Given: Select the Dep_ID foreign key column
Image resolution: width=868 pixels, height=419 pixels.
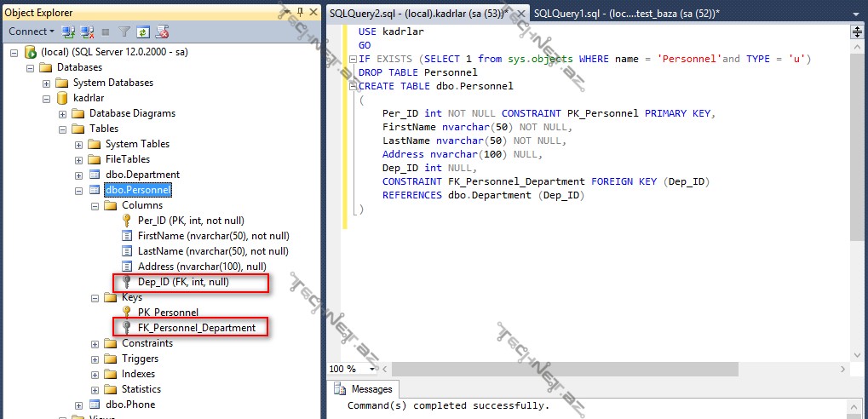Looking at the screenshot, I should [x=182, y=282].
